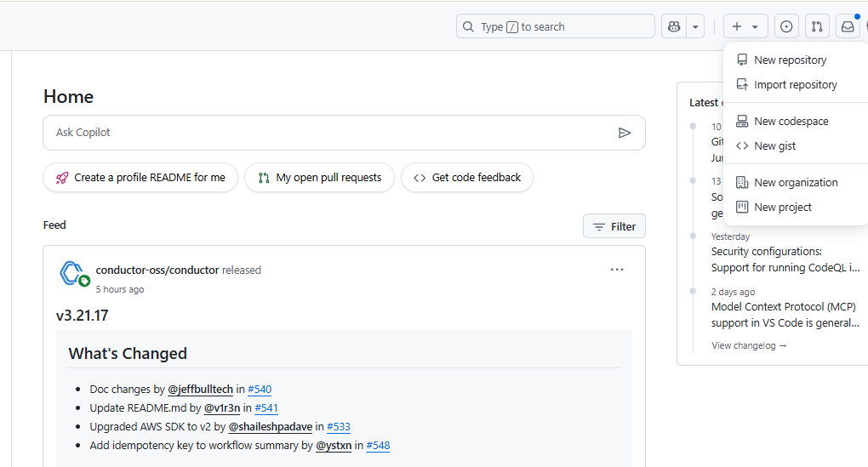Choose Import repository menu item
868x467 pixels.
[795, 85]
